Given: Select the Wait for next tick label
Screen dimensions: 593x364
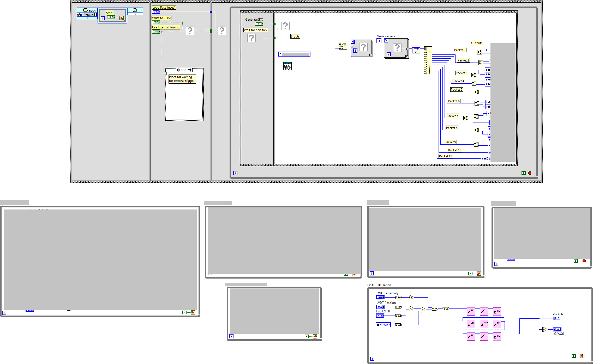Looking at the screenshot, I should click(256, 30).
